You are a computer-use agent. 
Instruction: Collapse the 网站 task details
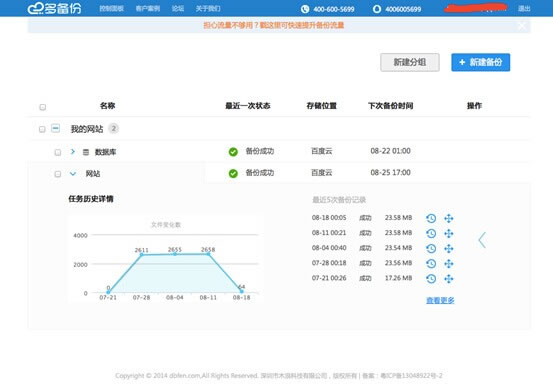[73, 174]
